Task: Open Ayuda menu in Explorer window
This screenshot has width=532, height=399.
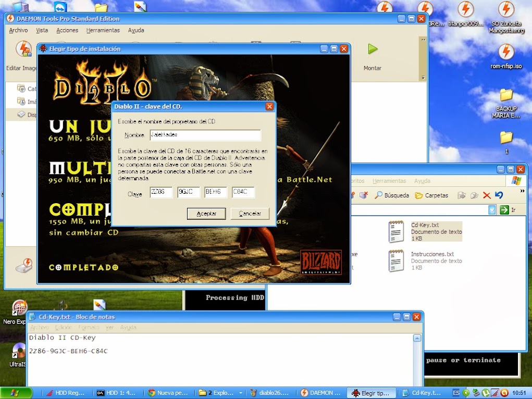Action: pos(422,181)
